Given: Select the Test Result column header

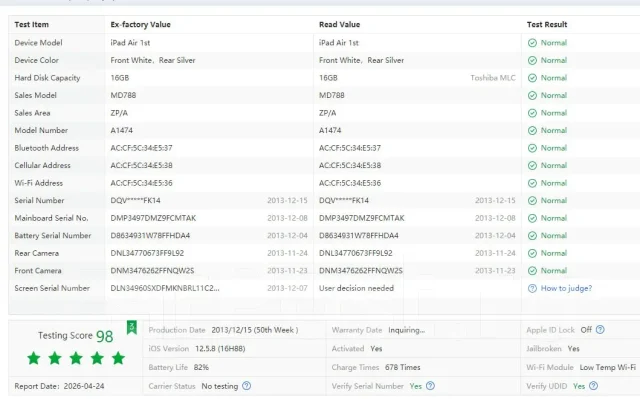Looking at the screenshot, I should click(547, 24).
